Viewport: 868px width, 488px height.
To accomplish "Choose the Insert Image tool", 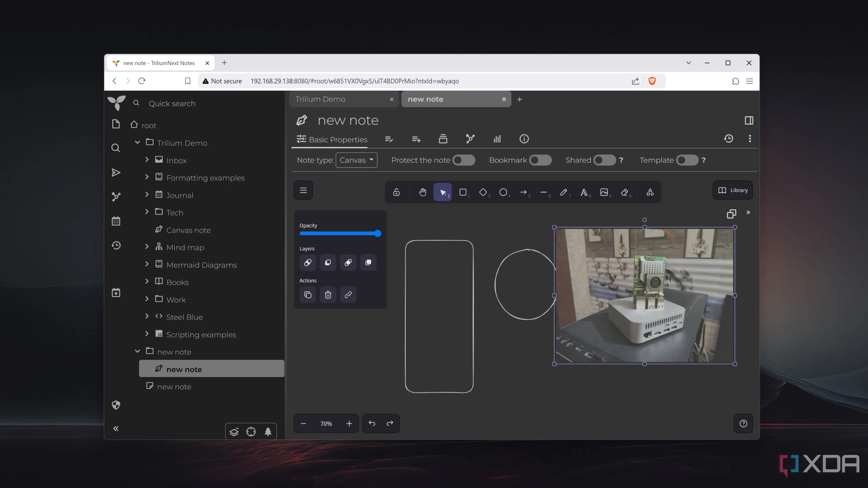I will click(604, 192).
